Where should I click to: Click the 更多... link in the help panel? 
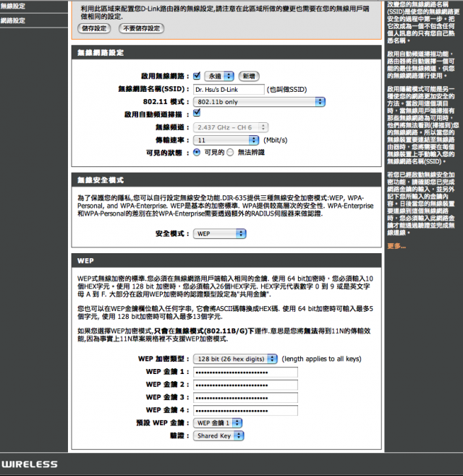(x=396, y=246)
